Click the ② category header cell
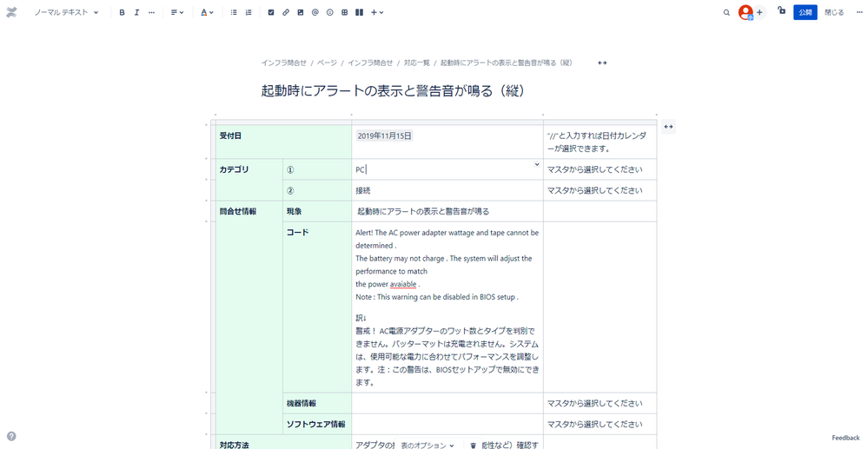This screenshot has height=449, width=868. [317, 190]
